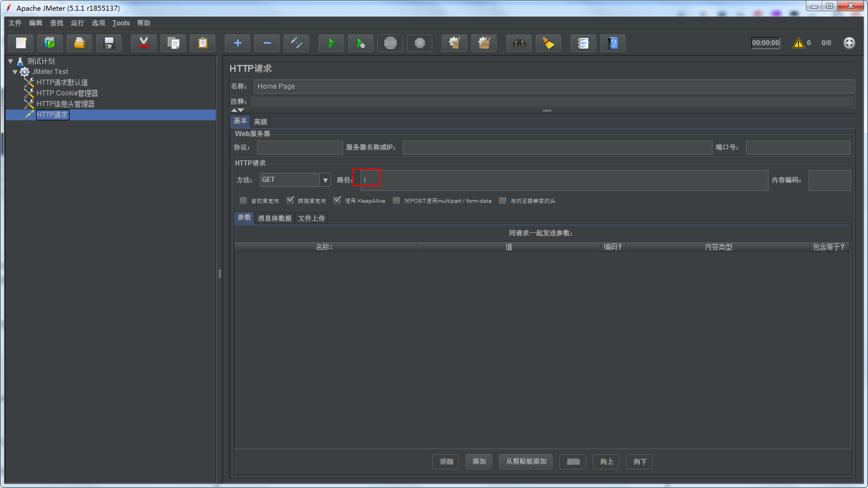The width and height of the screenshot is (868, 488).
Task: Click the comment panel collapse arrows
Action: [x=238, y=110]
